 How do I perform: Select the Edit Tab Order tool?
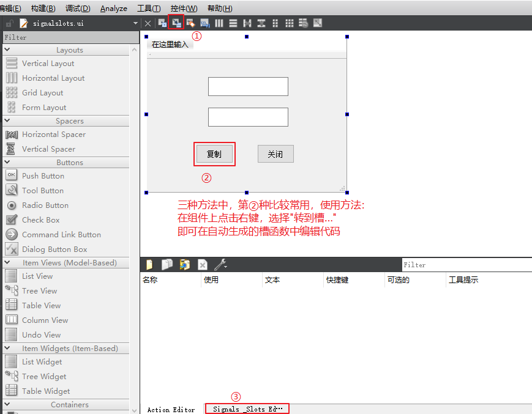[204, 23]
